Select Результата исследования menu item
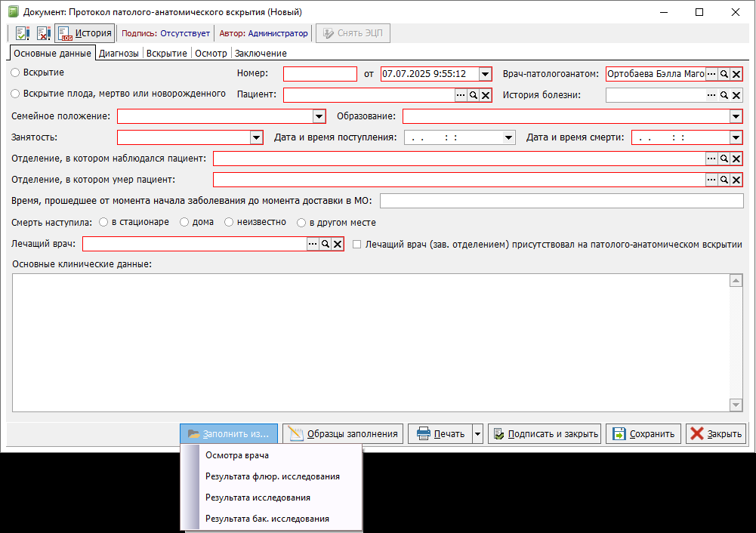 271,498
